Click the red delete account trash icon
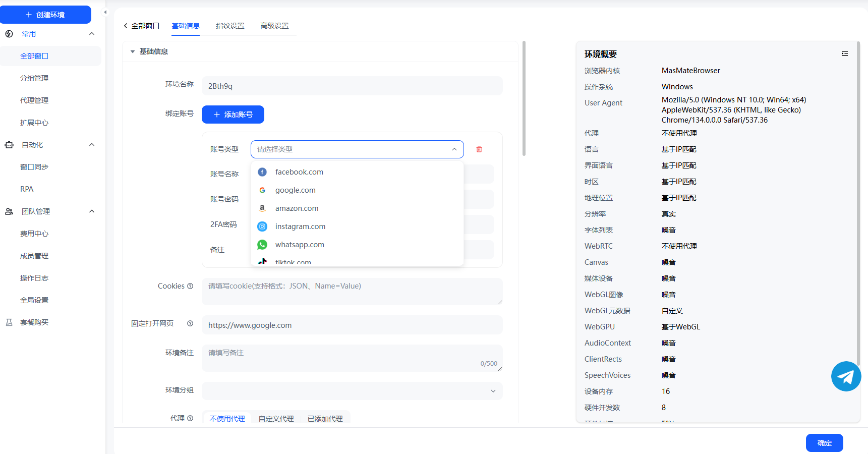This screenshot has height=454, width=868. 479,149
